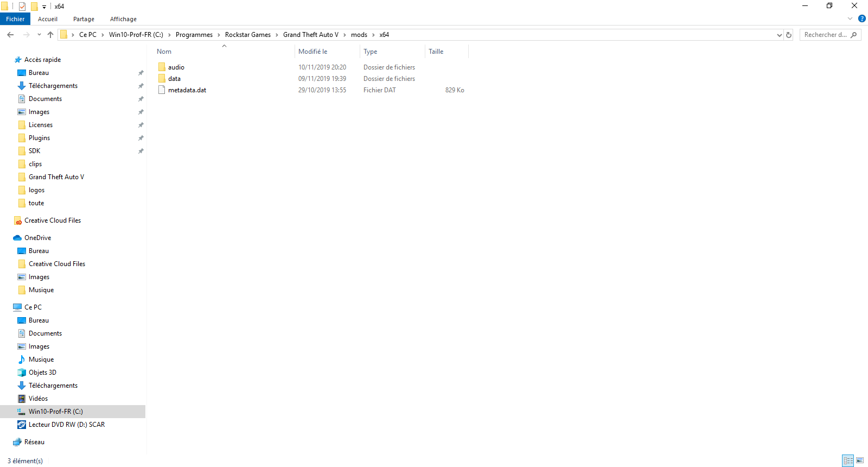Switch to the Affichage ribbon tab
The width and height of the screenshot is (868, 467).
click(124, 19)
